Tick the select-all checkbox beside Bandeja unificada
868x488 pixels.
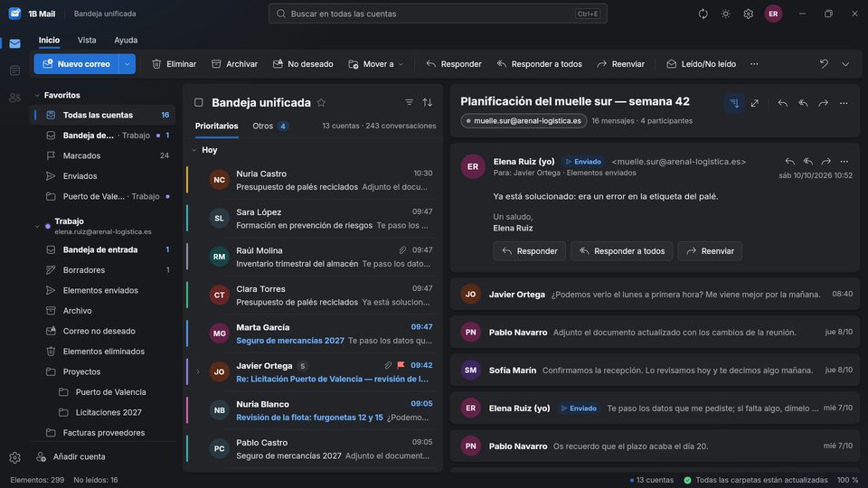coord(199,102)
